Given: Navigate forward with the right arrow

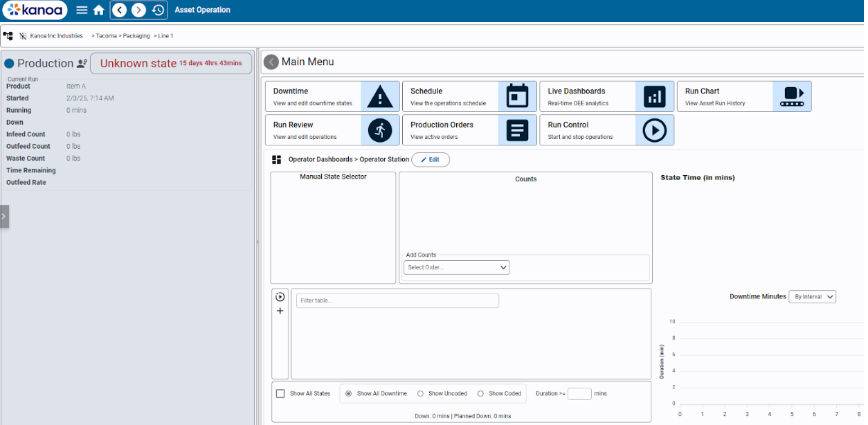Looking at the screenshot, I should [139, 10].
